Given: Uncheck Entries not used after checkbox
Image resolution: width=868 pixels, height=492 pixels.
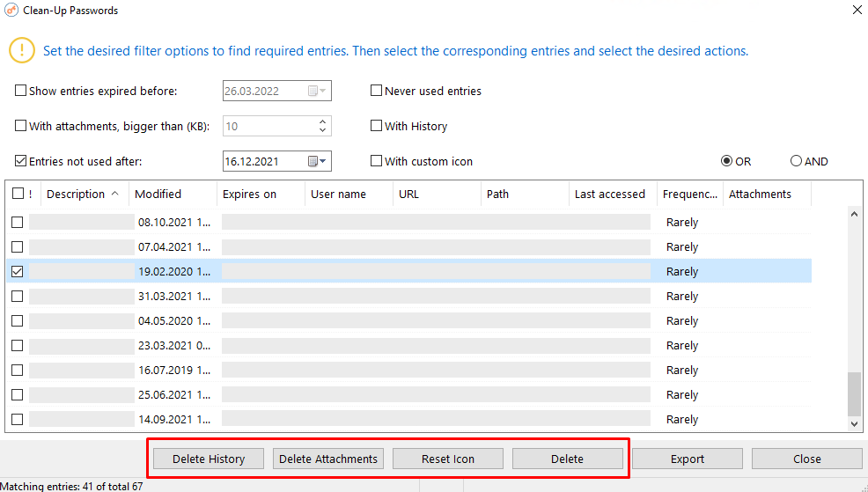Looking at the screenshot, I should (20, 161).
